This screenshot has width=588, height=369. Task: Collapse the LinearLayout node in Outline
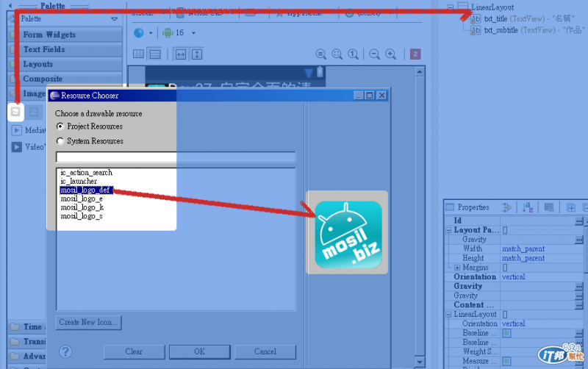click(451, 7)
